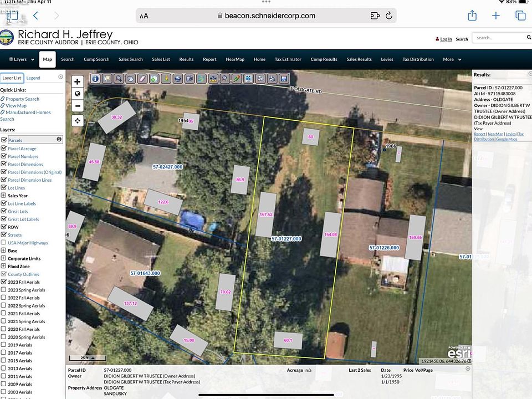Click the pink eraser clear tool
Viewport: 532px width, 399px height.
[x=142, y=79]
